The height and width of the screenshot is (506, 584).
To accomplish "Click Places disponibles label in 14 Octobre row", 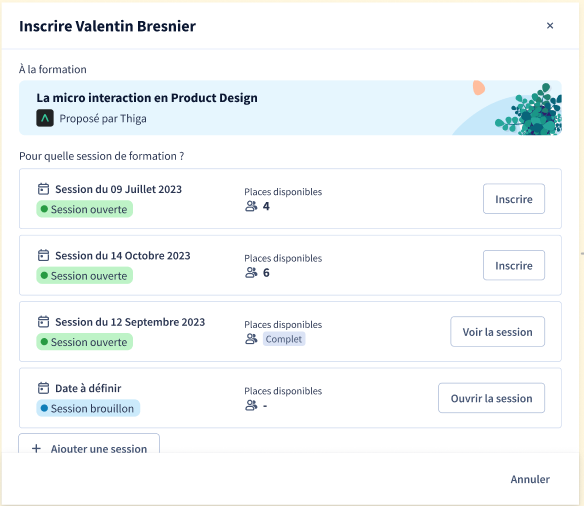I will [x=283, y=258].
